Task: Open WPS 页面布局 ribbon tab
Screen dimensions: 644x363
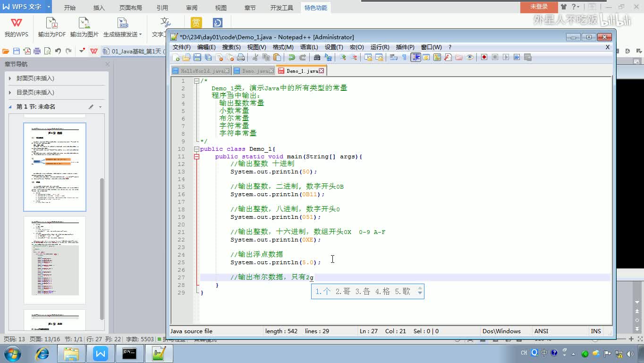Action: click(x=130, y=8)
